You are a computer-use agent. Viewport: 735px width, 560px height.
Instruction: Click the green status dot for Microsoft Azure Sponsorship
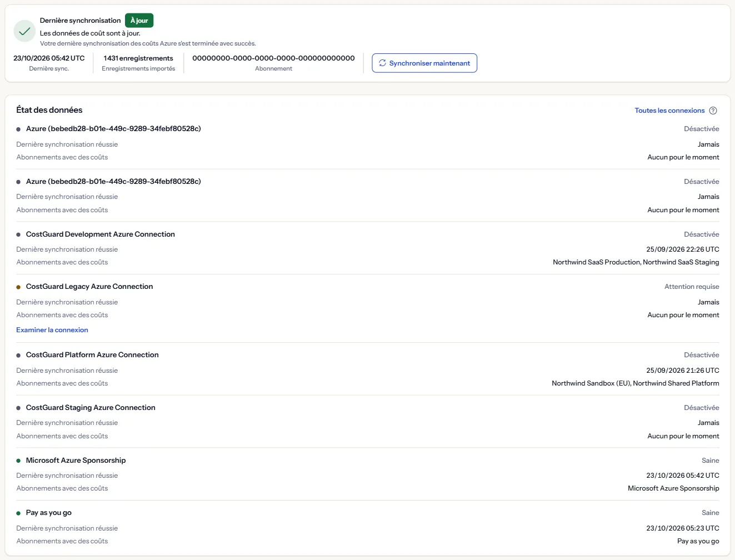(18, 461)
